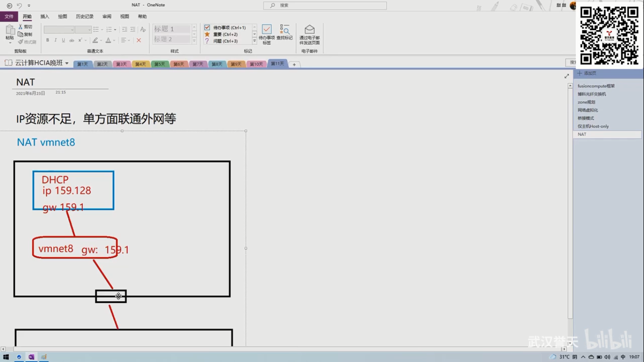Image resolution: width=644 pixels, height=362 pixels.
Task: Toggle Strikethrough formatting
Action: point(72,41)
